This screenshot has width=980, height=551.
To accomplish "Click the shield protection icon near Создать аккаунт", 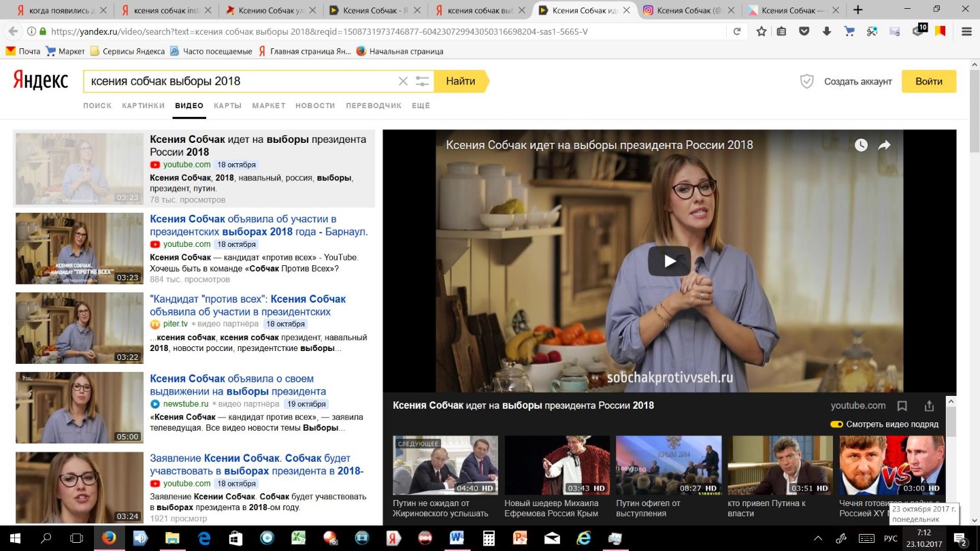I will (x=806, y=81).
